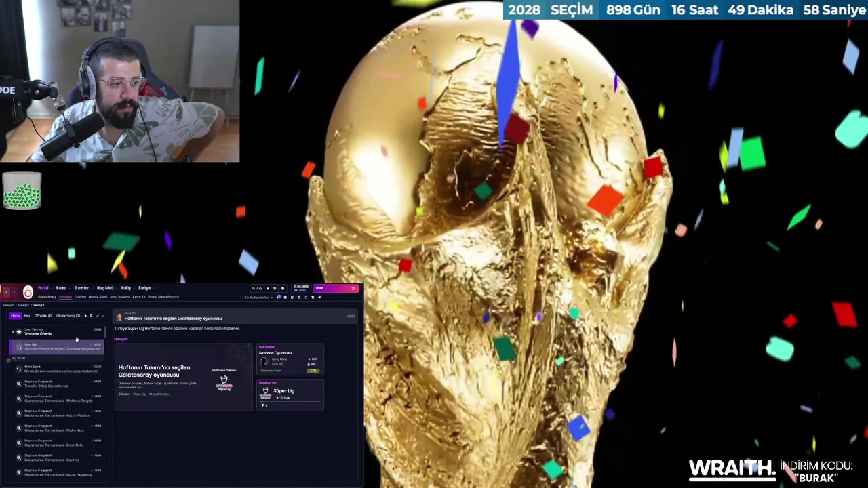Open scouting report message for Adam Webster
The height and width of the screenshot is (488, 868).
57,413
